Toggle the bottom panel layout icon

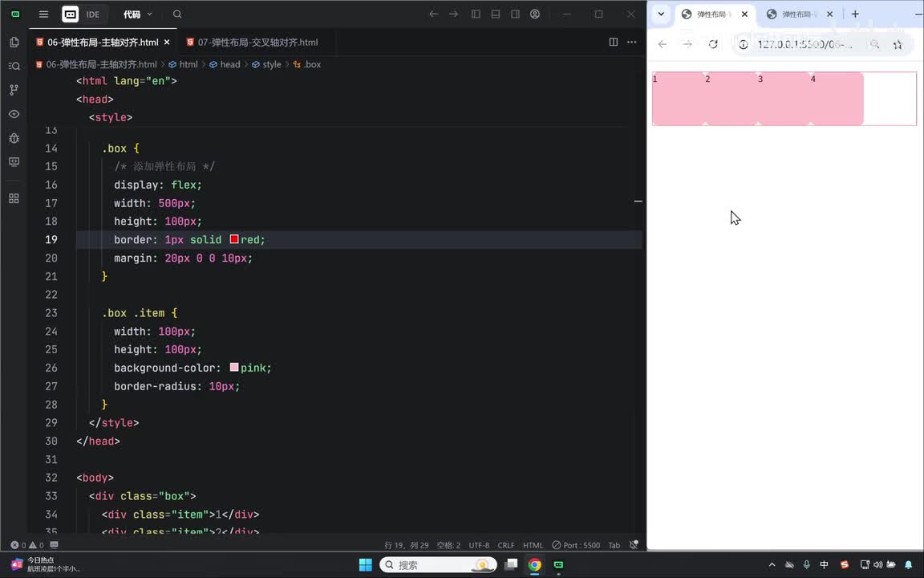[496, 14]
